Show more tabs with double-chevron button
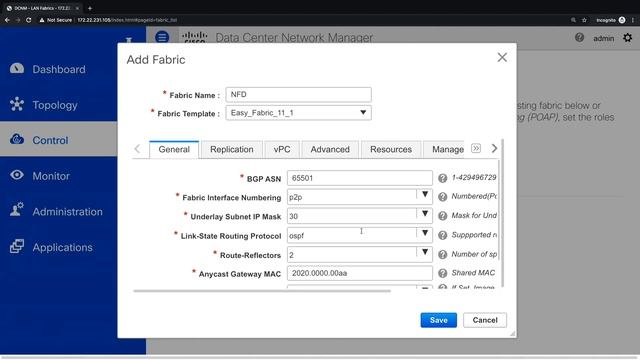 coord(476,148)
